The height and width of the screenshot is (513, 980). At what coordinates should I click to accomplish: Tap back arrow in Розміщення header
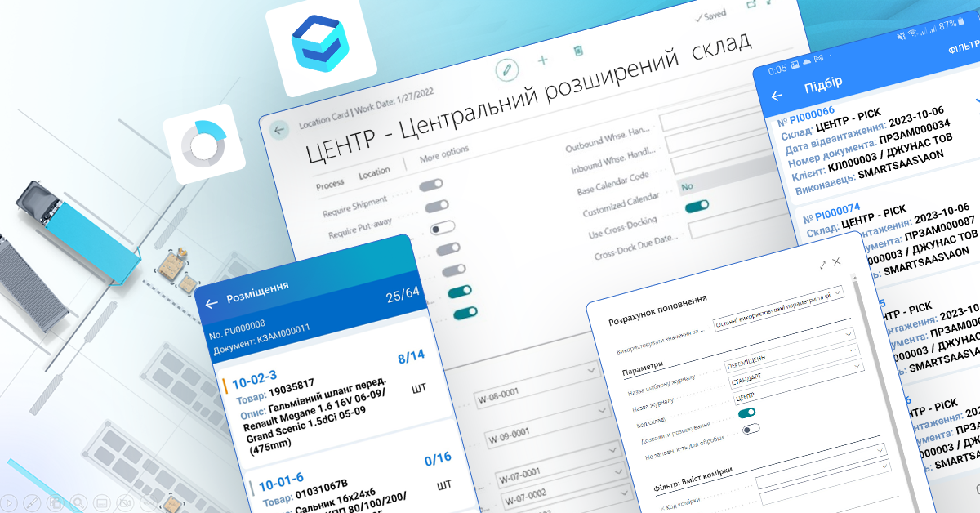point(212,304)
